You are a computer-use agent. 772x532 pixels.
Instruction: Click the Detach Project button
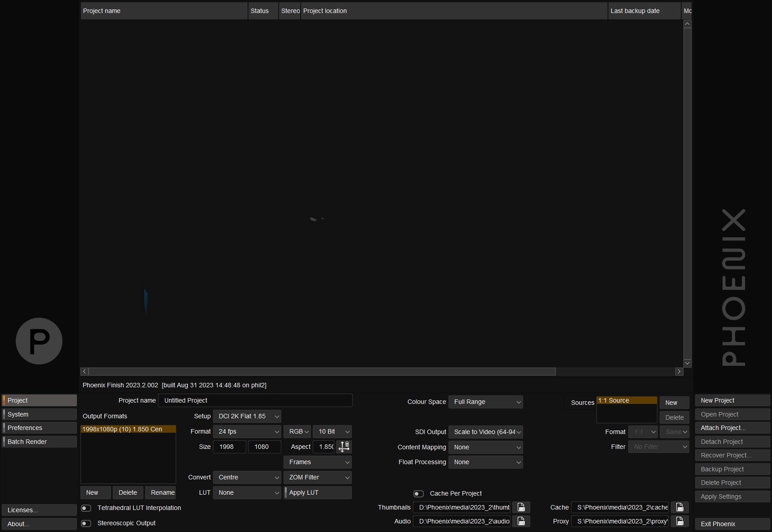[732, 442]
